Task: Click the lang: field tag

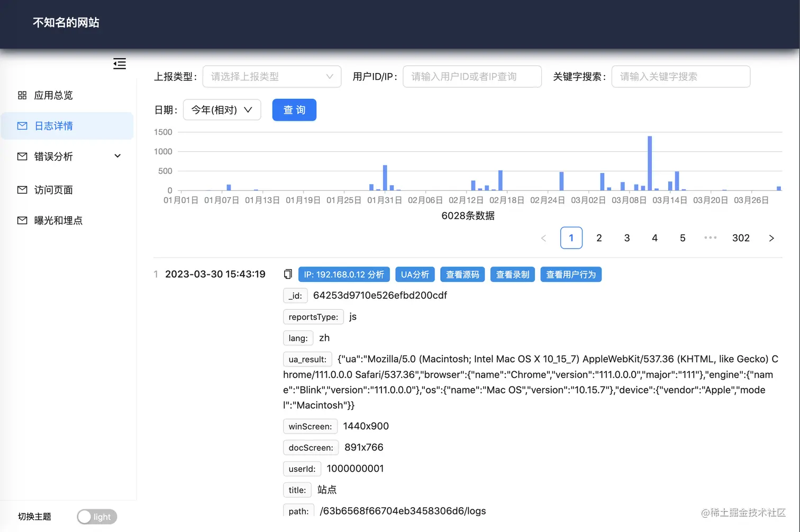Action: pyautogui.click(x=298, y=338)
